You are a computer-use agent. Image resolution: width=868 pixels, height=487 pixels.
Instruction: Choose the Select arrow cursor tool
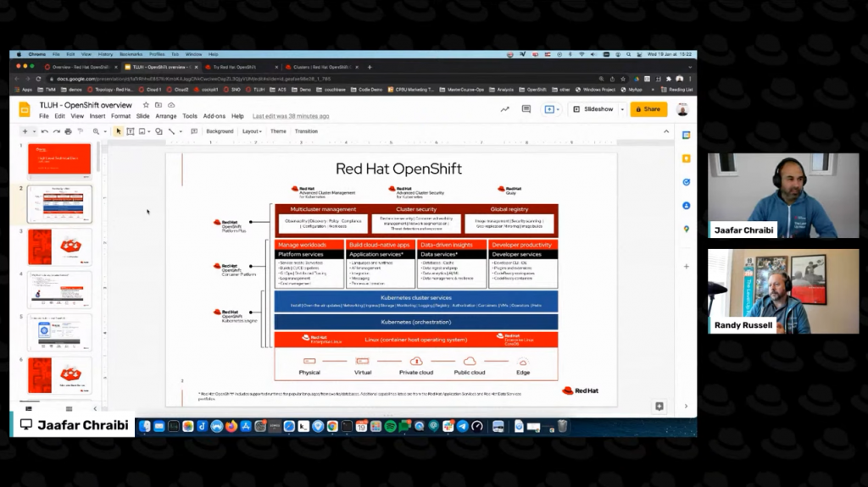click(118, 131)
